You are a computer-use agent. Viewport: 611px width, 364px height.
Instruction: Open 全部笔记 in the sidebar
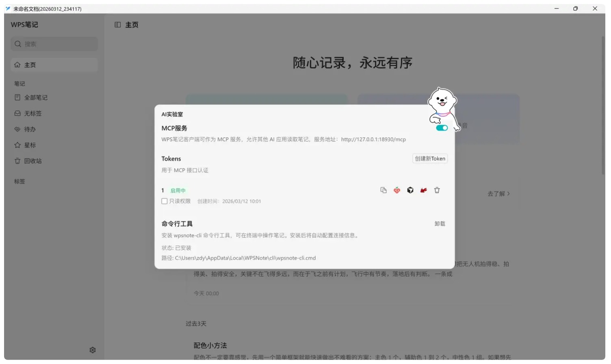tap(35, 97)
